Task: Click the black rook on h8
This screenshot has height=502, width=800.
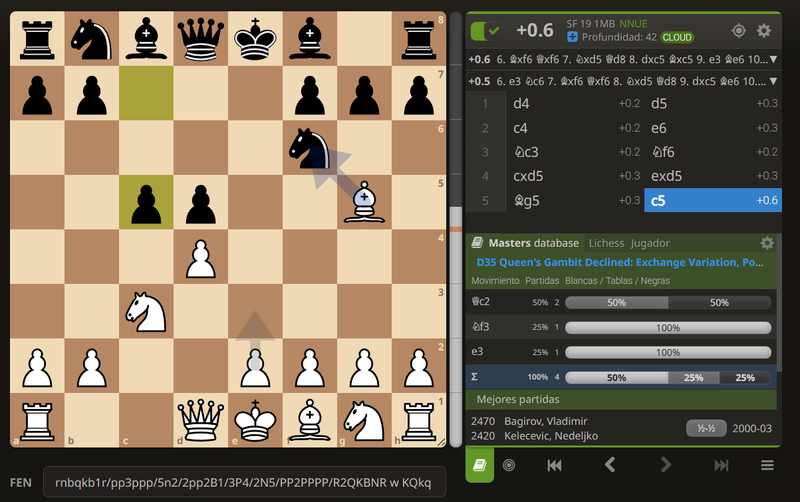Action: click(x=418, y=38)
